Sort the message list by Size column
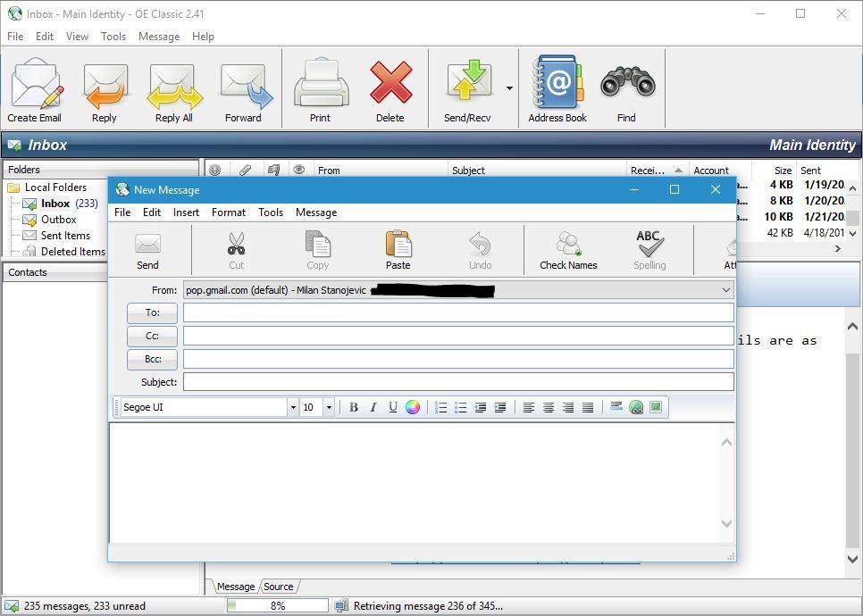The width and height of the screenshot is (863, 616). click(x=774, y=171)
